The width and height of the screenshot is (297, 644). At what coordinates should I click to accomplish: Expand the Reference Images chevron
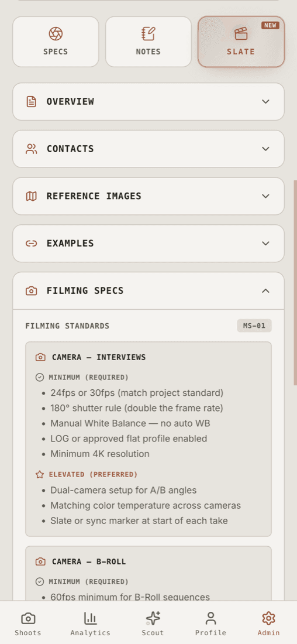click(x=266, y=196)
